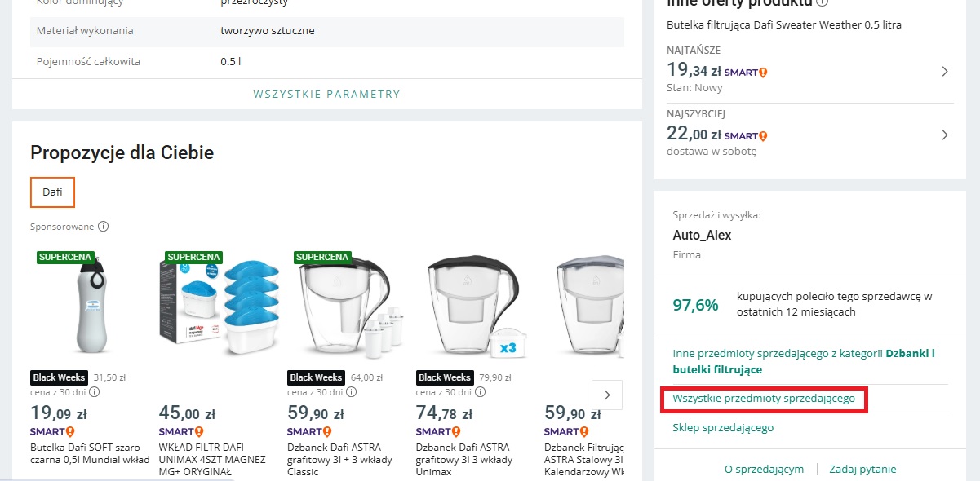Expand Wszystkie parametry section

pos(326,94)
